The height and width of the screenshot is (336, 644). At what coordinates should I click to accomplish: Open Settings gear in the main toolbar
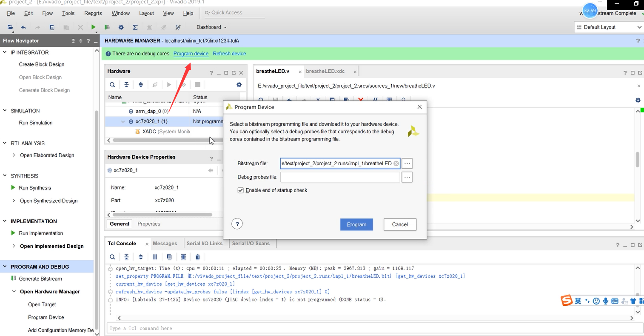pyautogui.click(x=121, y=27)
